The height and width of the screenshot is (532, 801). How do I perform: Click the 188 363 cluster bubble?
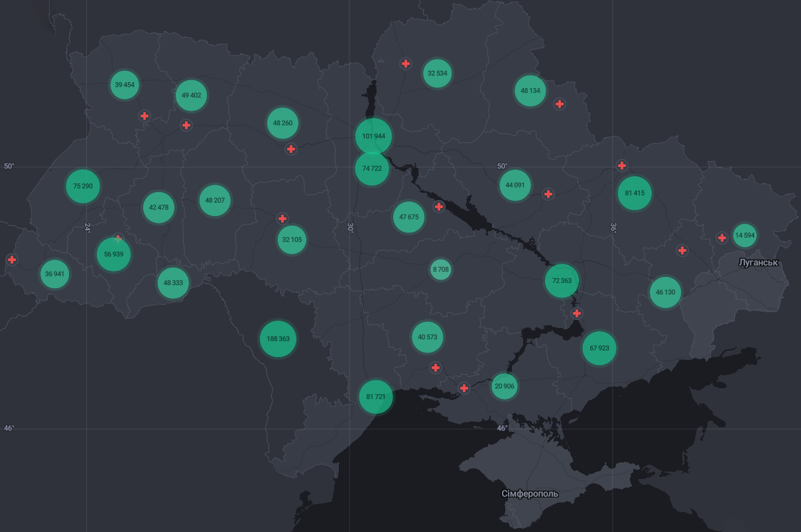pyautogui.click(x=278, y=339)
